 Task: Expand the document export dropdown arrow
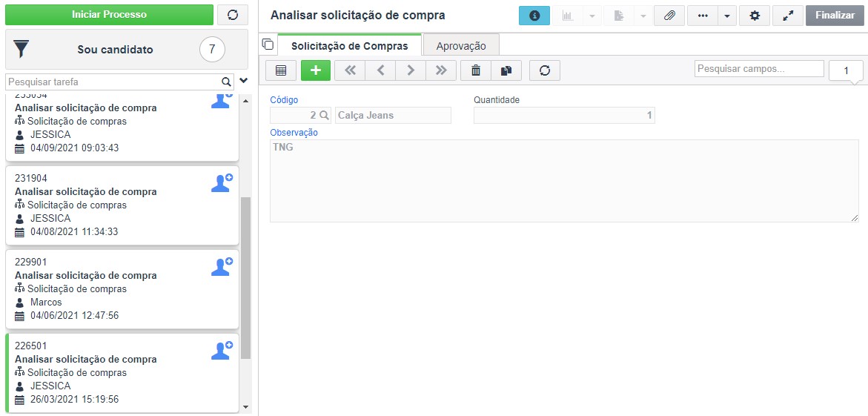click(x=643, y=16)
